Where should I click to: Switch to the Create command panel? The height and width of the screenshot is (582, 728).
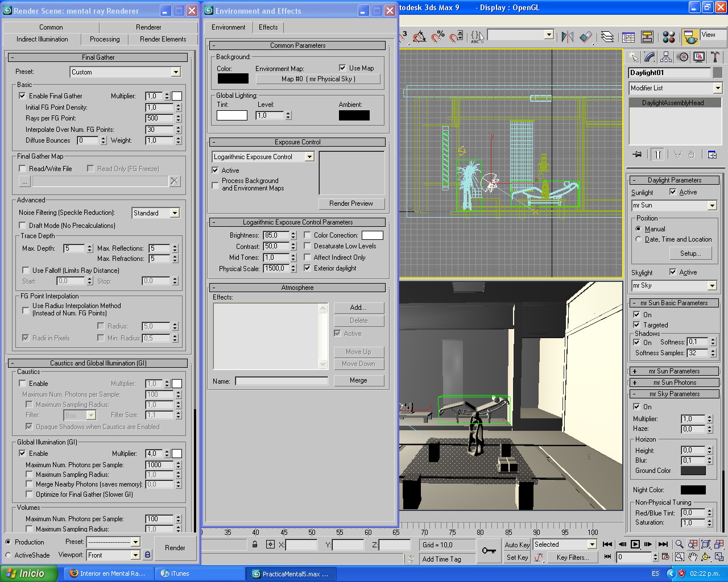(634, 57)
